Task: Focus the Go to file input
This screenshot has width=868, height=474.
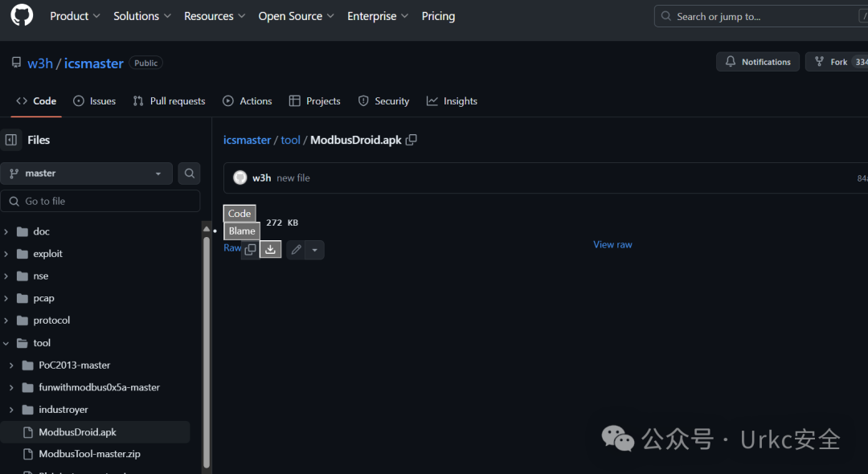Action: (x=100, y=201)
